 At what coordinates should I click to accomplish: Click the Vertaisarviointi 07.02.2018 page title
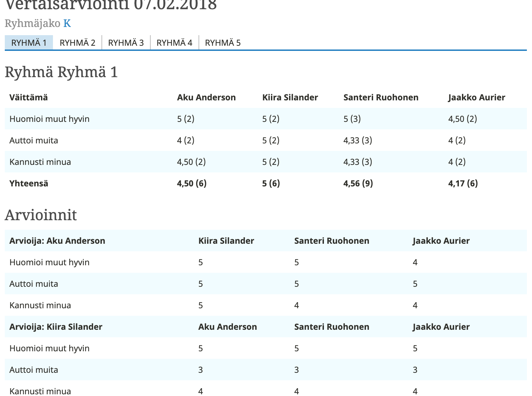111,5
